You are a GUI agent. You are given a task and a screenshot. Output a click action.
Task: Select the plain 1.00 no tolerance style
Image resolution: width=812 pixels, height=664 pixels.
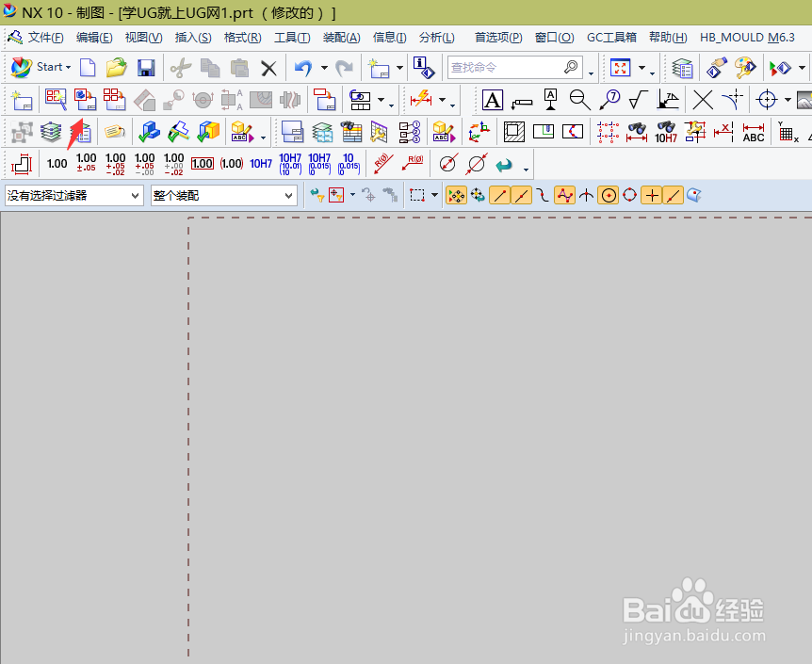(57, 164)
